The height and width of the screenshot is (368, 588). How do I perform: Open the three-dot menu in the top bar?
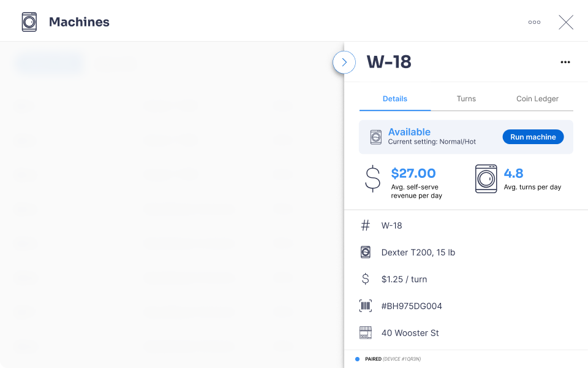(534, 21)
